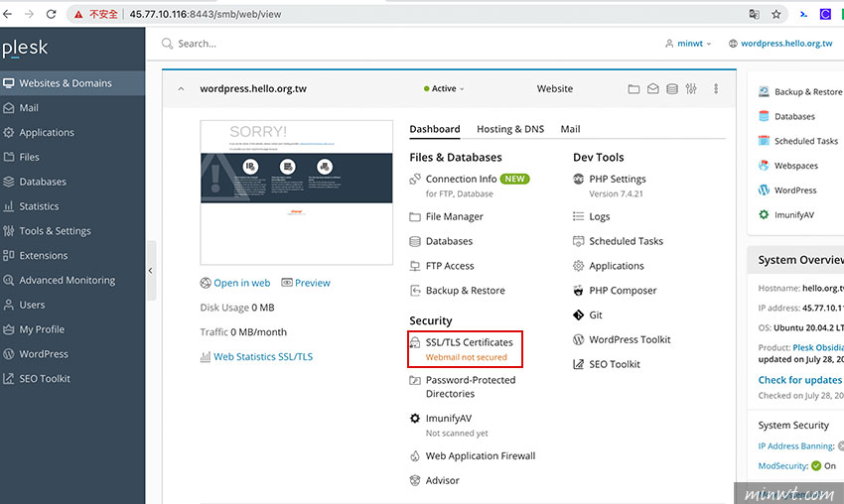844x504 pixels.
Task: Reload the page with browser refresh button
Action: coord(51,15)
